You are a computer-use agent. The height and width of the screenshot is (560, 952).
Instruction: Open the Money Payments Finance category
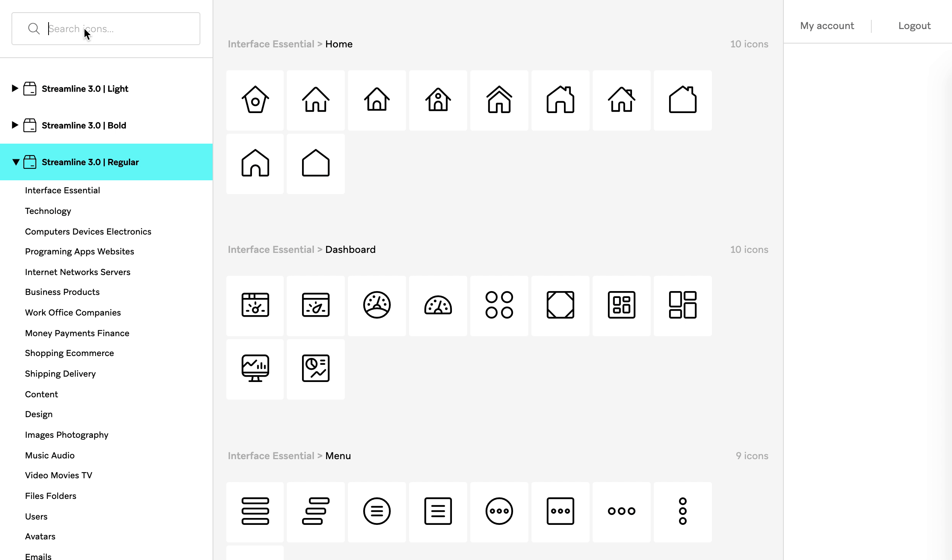77,333
